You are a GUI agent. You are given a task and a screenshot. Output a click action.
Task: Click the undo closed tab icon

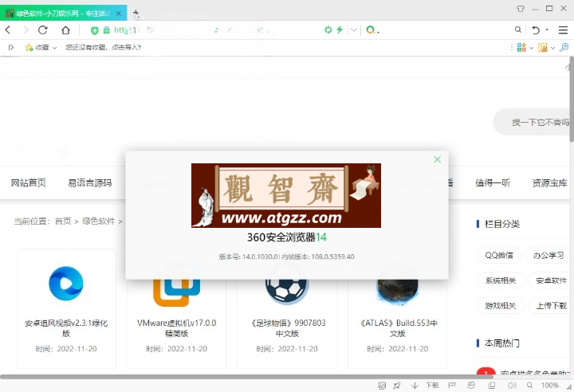536,30
